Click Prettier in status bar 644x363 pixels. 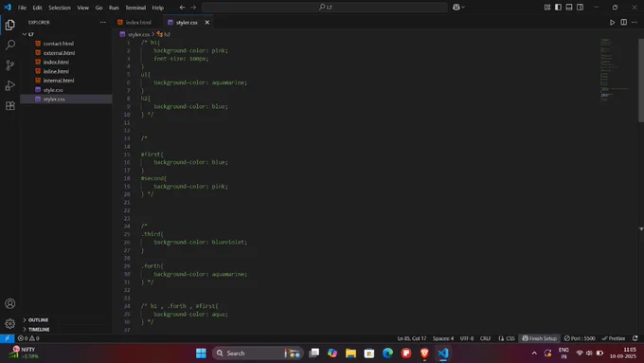pos(614,338)
